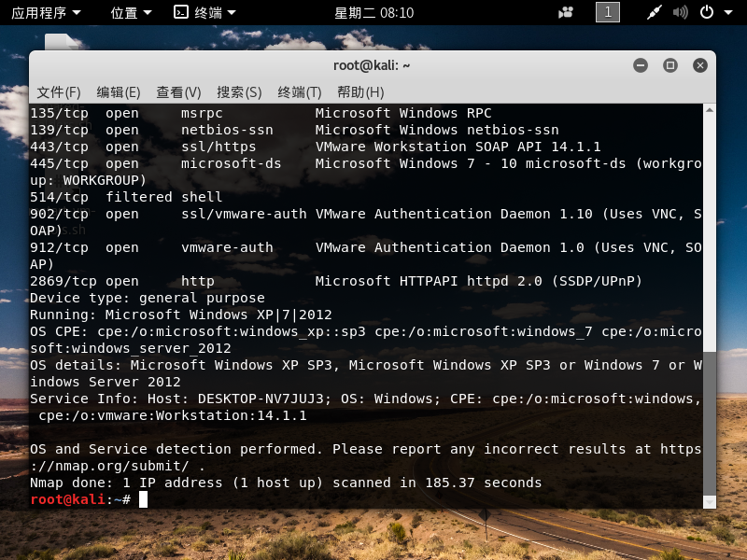Screen dimensions: 747x560
Task: Click the root@kali: ~ title bar
Action: tap(372, 65)
